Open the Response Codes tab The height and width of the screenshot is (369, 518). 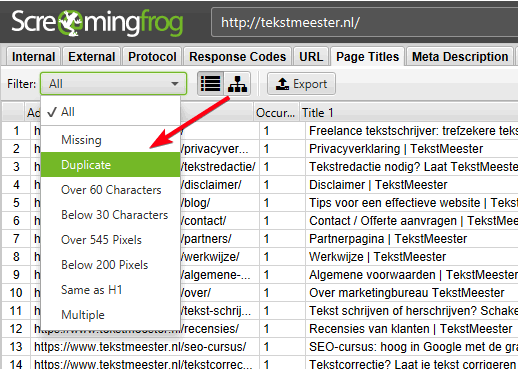(x=237, y=57)
